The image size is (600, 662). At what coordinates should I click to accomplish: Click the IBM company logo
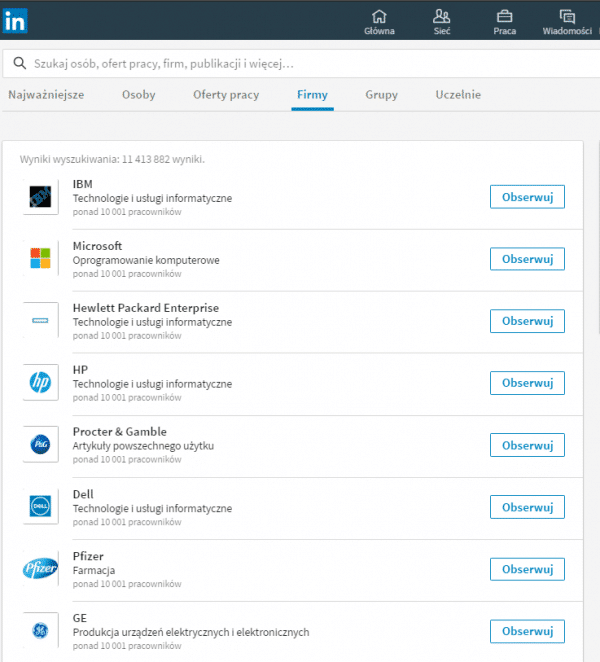[x=41, y=197]
